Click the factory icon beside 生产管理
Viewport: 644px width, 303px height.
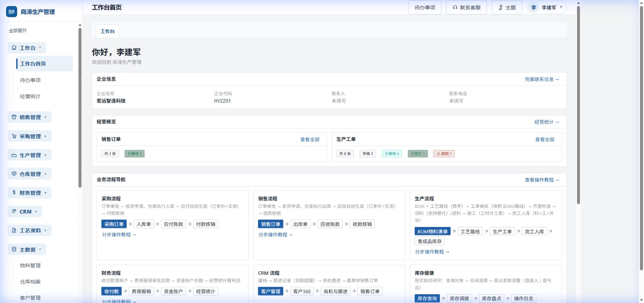click(14, 155)
